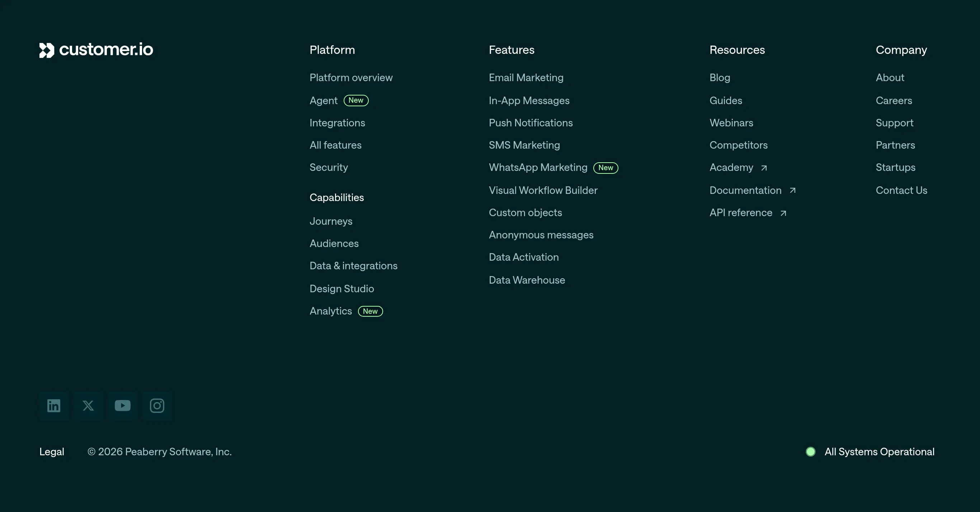The width and height of the screenshot is (980, 512).
Task: Click the customer.io logo
Action: 96,50
